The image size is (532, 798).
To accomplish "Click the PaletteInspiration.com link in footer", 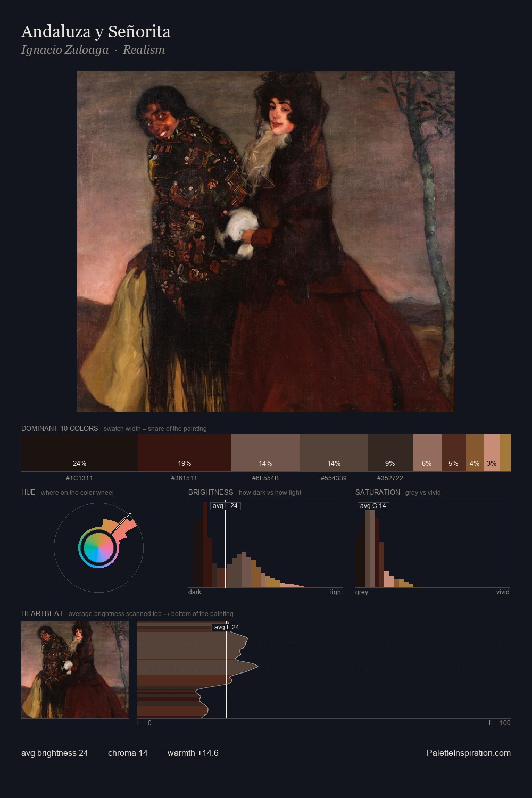I will click(469, 753).
